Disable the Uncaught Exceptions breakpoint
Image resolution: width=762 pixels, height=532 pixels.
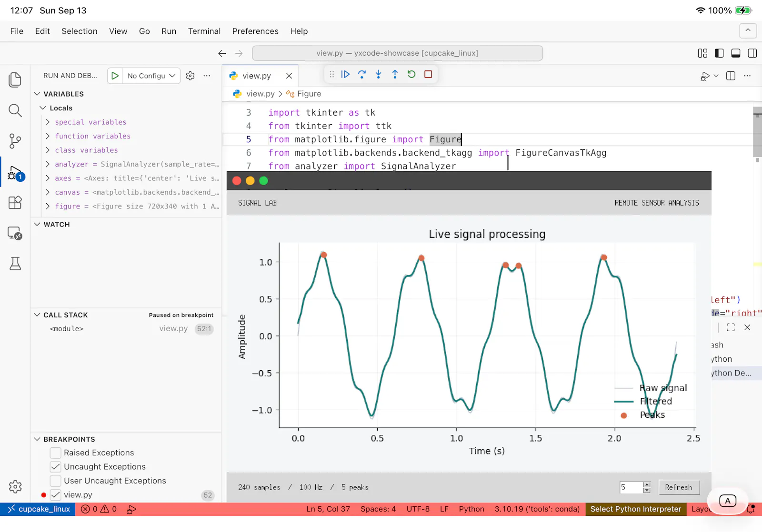[x=56, y=467]
